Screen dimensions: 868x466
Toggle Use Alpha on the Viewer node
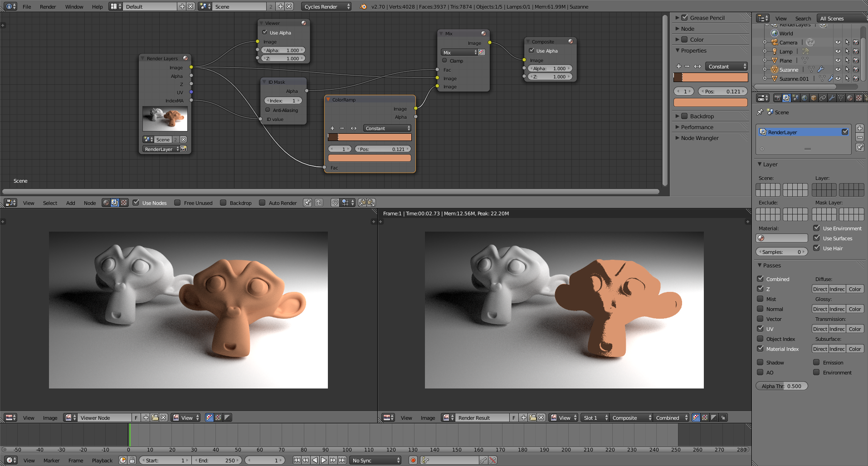tap(264, 32)
